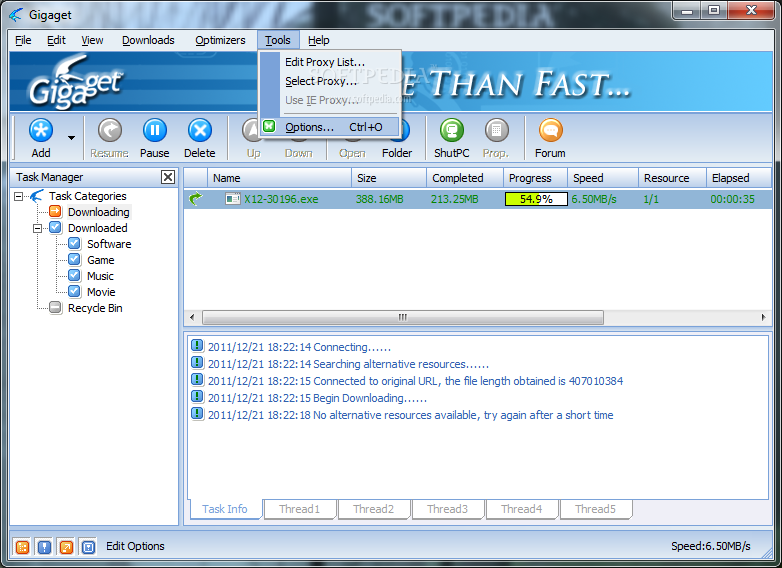Sort by the Name column header
Screen dimensions: 782x568
[279, 178]
